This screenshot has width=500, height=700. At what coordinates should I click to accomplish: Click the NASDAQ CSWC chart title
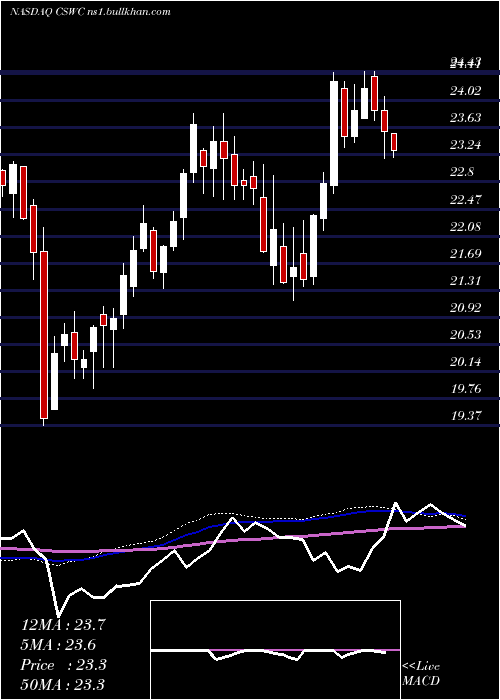coord(90,12)
